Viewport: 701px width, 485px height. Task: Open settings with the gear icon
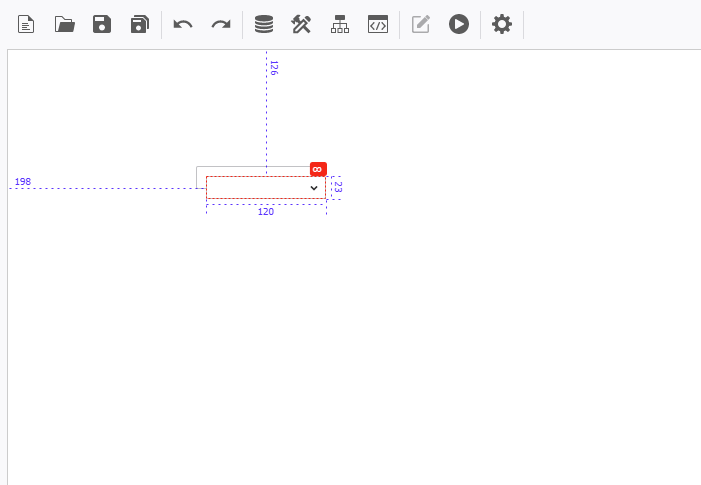(x=502, y=24)
